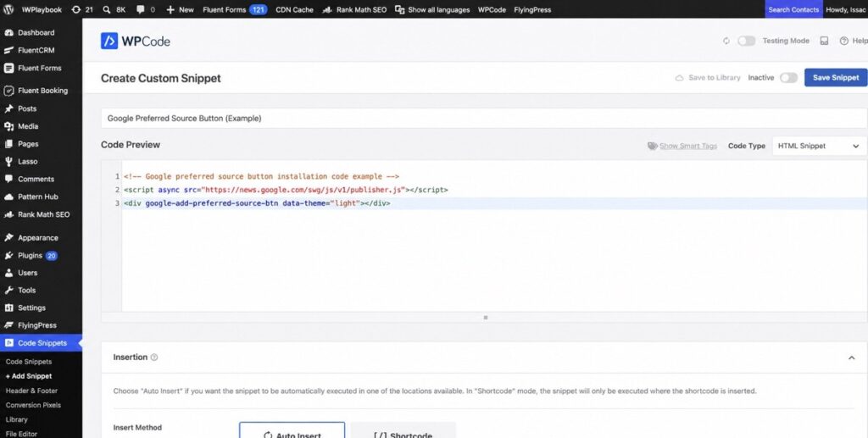Screen dimensions: 868x438
Task: Select the Shortcode insert method
Action: tap(403, 430)
